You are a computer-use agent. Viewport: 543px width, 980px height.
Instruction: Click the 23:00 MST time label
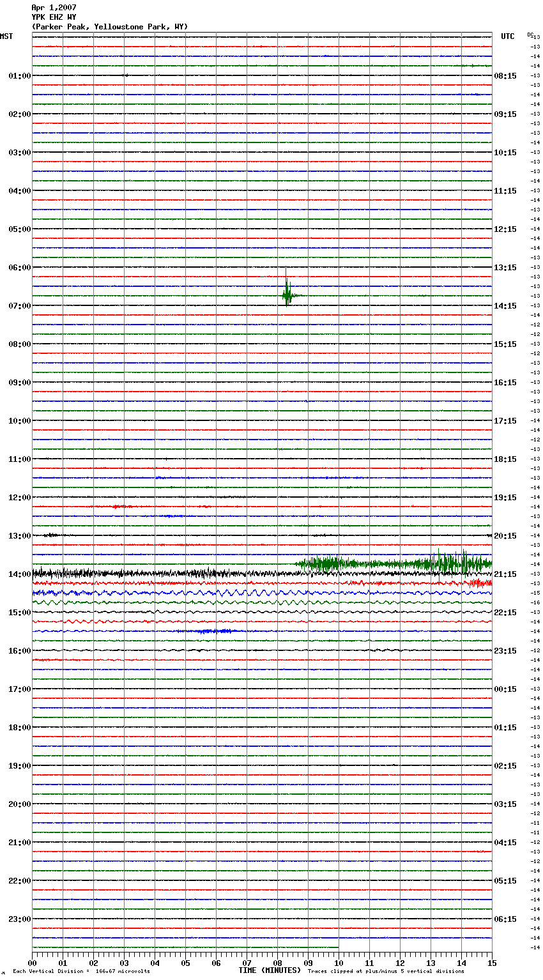(20, 919)
